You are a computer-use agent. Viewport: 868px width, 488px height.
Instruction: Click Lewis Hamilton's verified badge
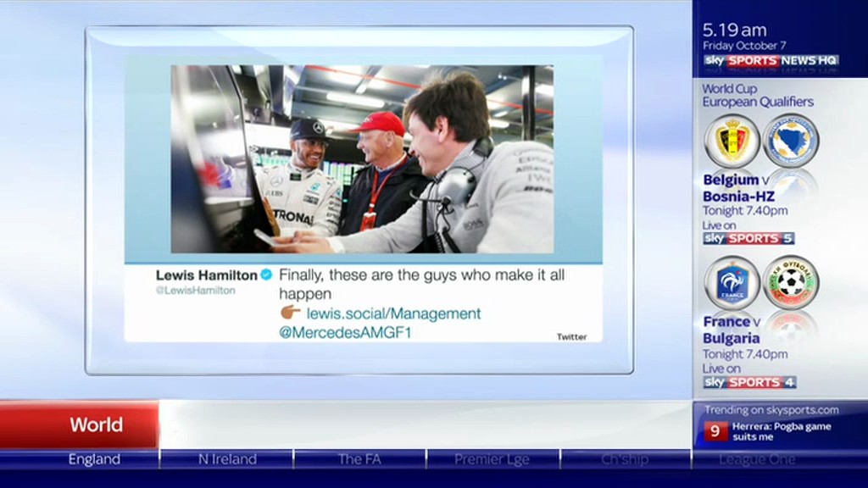click(266, 274)
